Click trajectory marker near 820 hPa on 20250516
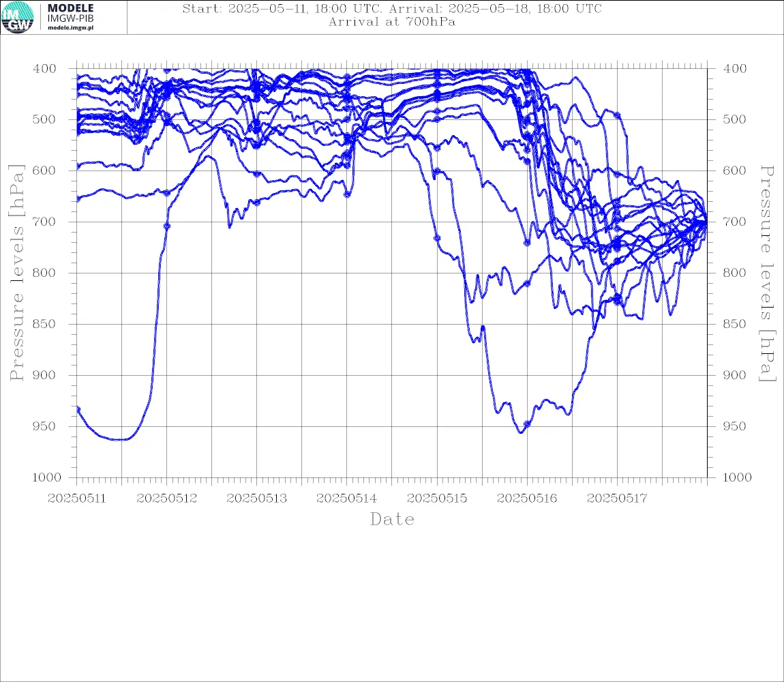Screen dimensions: 784x682 [x=527, y=284]
